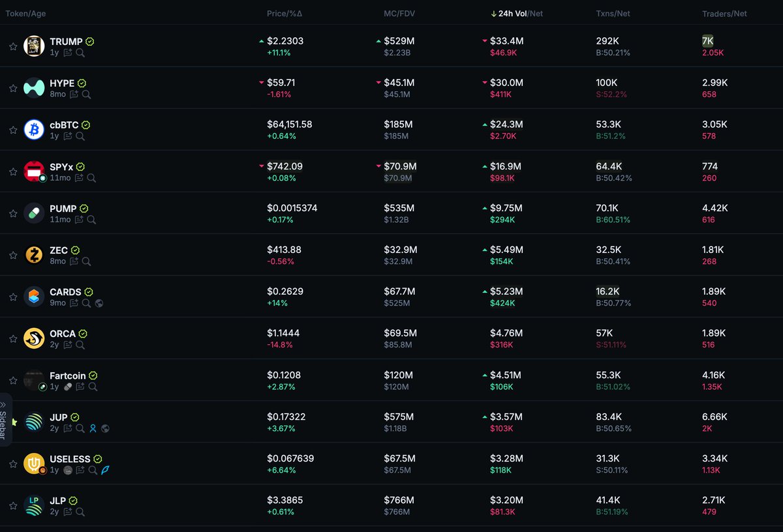The width and height of the screenshot is (783, 532).
Task: Sort by Traders/Net column header
Action: point(724,14)
